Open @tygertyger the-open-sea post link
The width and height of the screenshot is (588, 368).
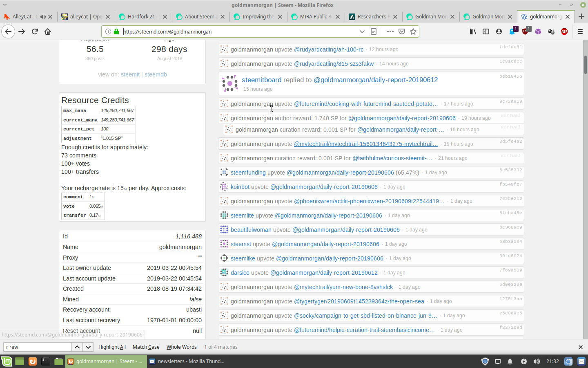[x=359, y=301]
